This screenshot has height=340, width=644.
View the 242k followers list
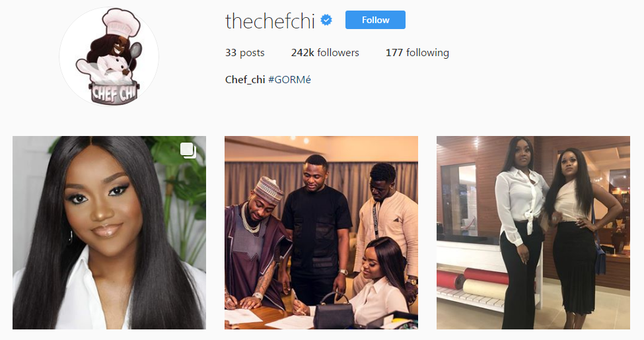pos(325,53)
